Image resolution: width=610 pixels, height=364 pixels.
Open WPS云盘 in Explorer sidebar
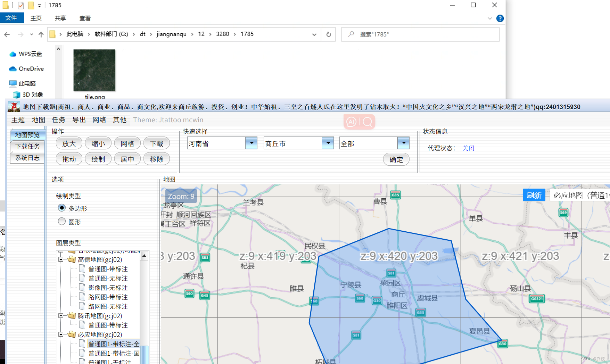(26, 54)
